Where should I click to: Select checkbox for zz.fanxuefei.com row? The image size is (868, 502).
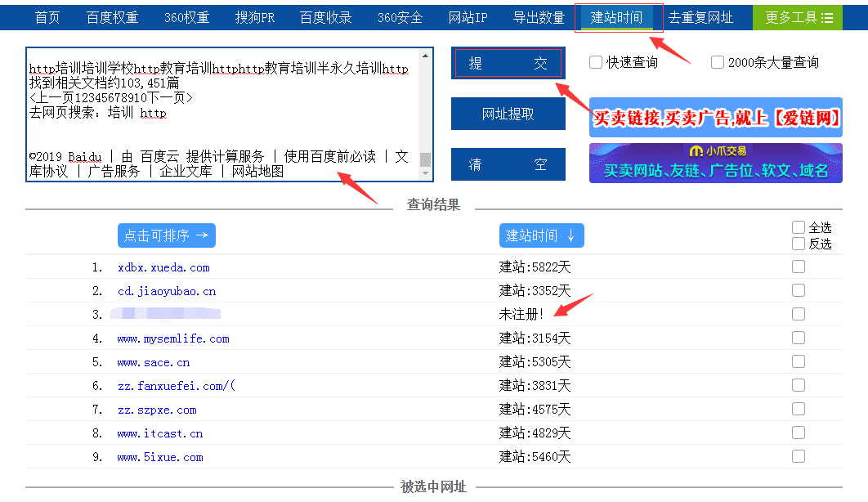pyautogui.click(x=799, y=385)
